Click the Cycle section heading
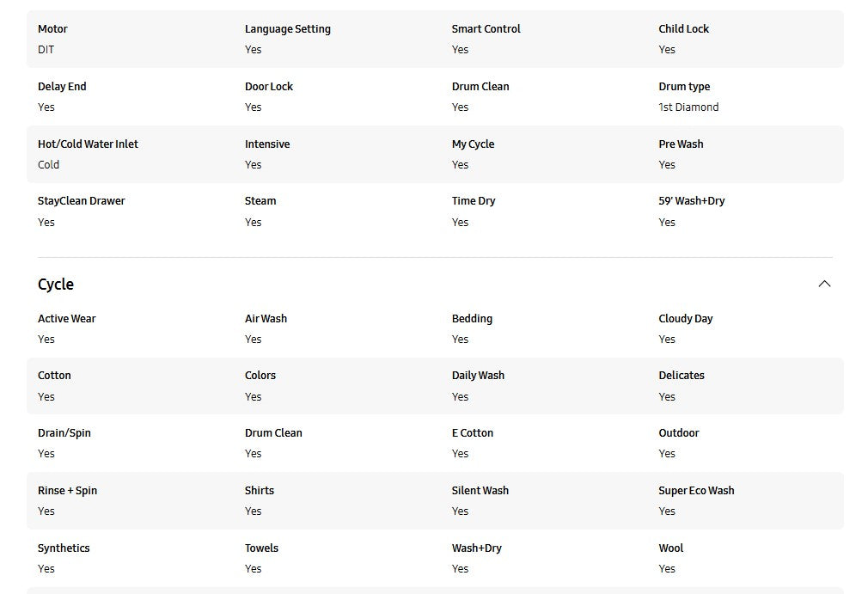 56,285
